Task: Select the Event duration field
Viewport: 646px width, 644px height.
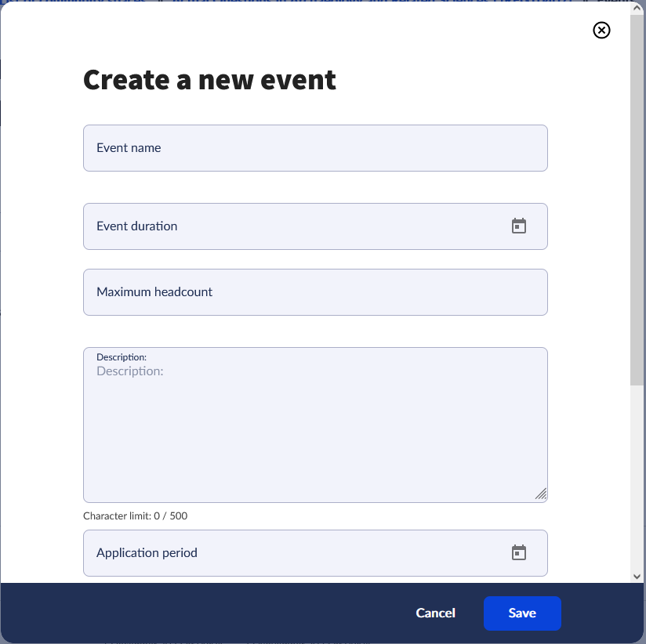Action: 315,226
